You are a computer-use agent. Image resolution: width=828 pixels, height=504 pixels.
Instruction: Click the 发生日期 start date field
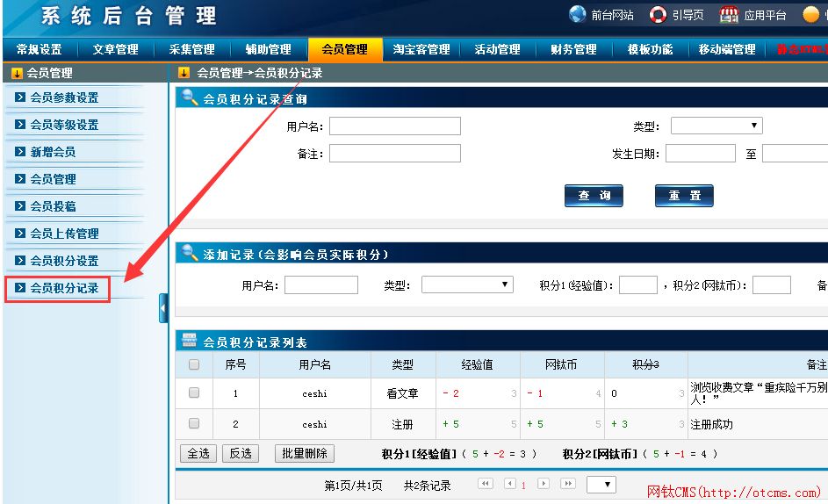coord(701,153)
